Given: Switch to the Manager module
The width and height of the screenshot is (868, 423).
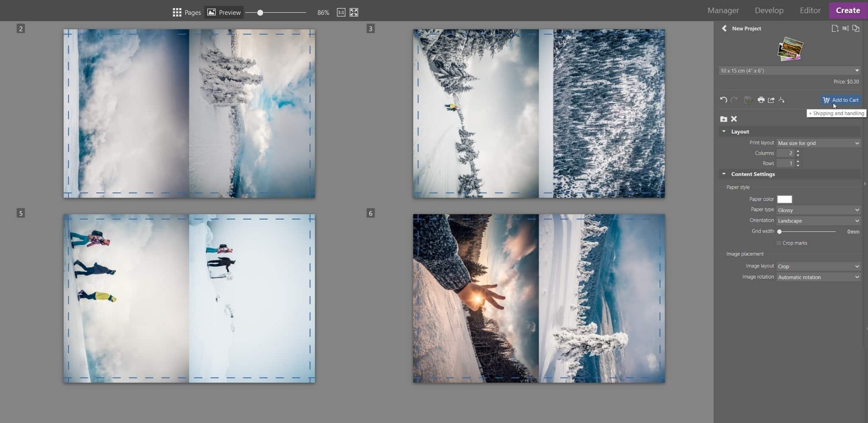Looking at the screenshot, I should tap(723, 10).
